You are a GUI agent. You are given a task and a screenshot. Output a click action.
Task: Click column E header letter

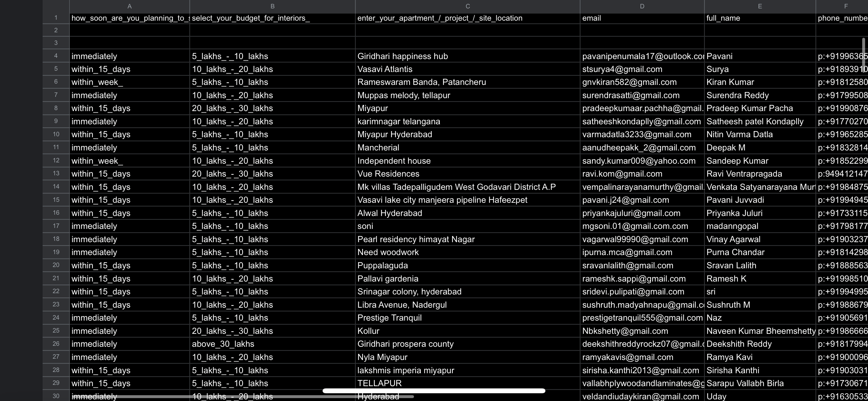coord(759,6)
